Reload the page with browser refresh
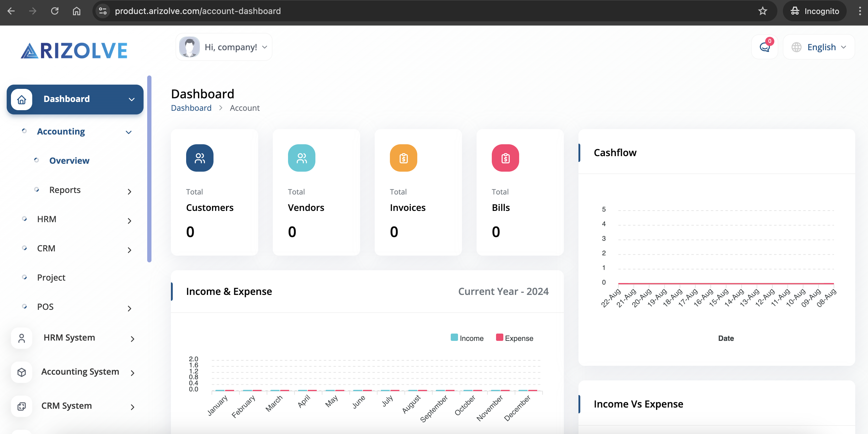This screenshot has width=868, height=434. 54,11
